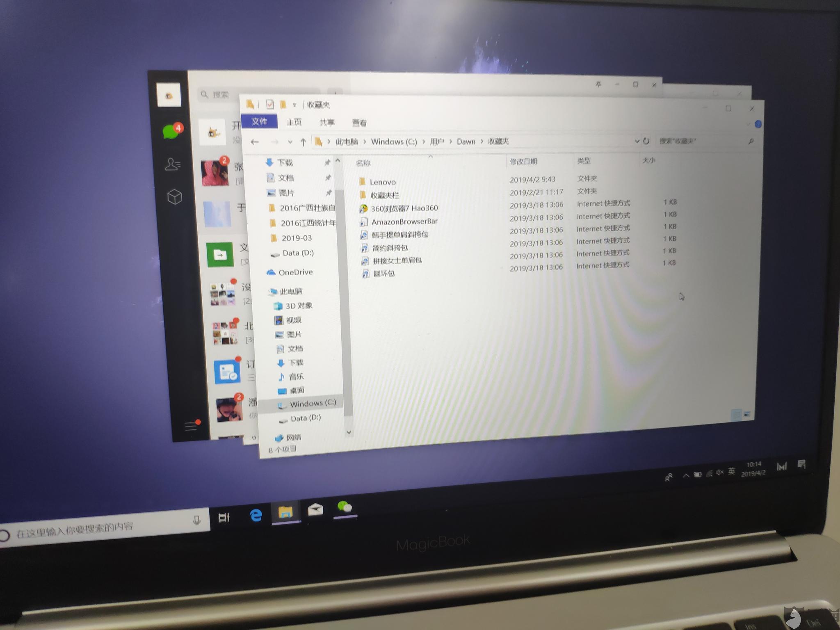This screenshot has height=630, width=840.
Task: Click the WeChat favorites cube icon
Action: [x=175, y=197]
